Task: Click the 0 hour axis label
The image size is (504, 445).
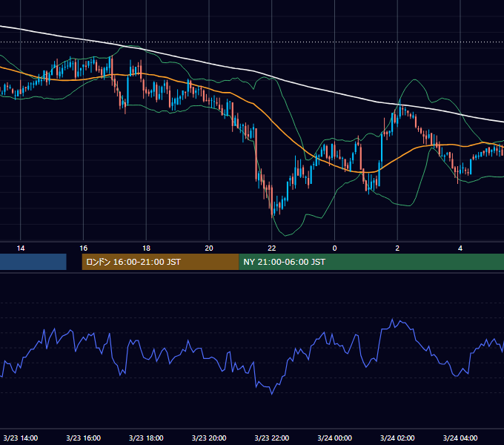Action: tap(334, 248)
